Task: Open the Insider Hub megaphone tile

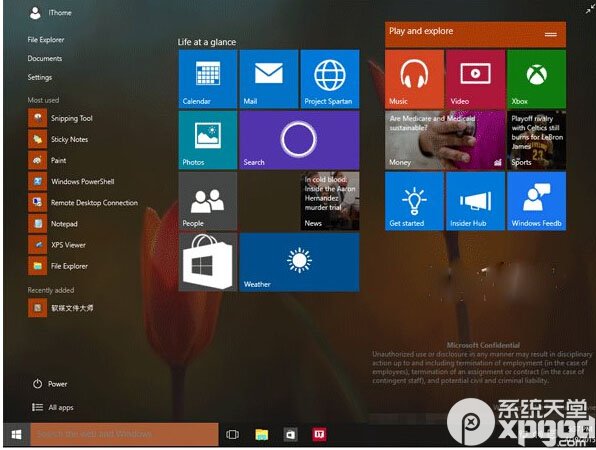Action: pyautogui.click(x=476, y=201)
